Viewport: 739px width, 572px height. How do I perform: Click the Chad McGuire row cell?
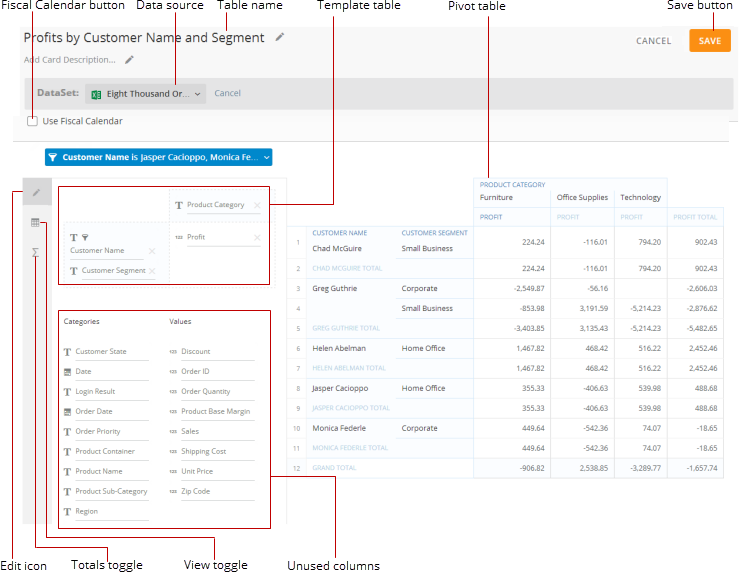(337, 248)
